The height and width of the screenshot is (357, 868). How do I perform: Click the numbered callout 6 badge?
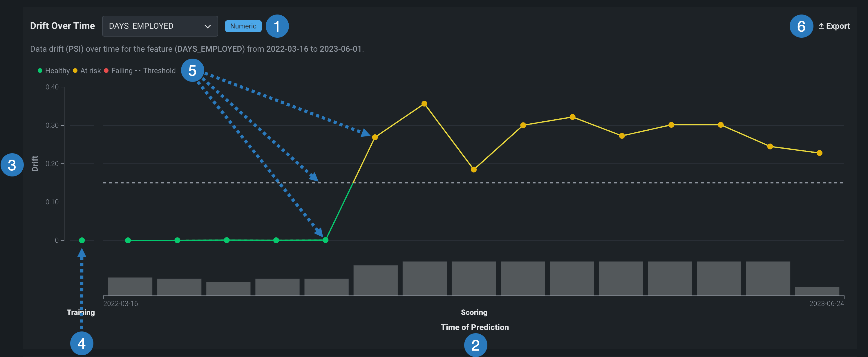[x=801, y=26]
